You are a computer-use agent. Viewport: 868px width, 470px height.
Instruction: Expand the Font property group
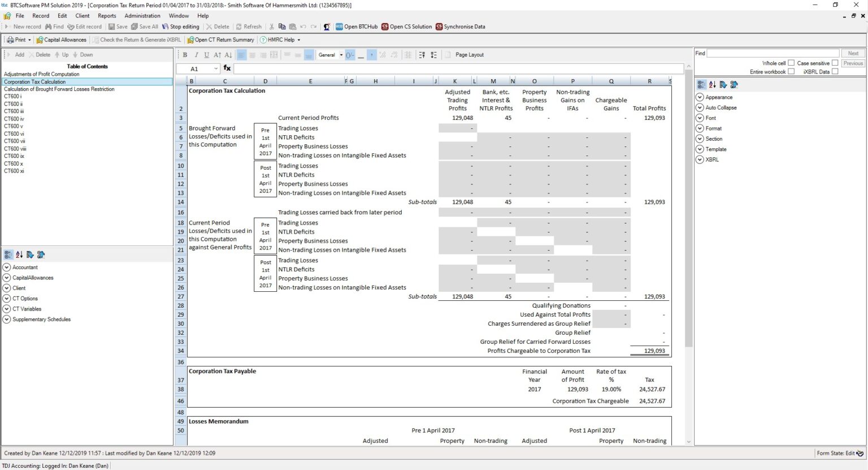tap(700, 118)
